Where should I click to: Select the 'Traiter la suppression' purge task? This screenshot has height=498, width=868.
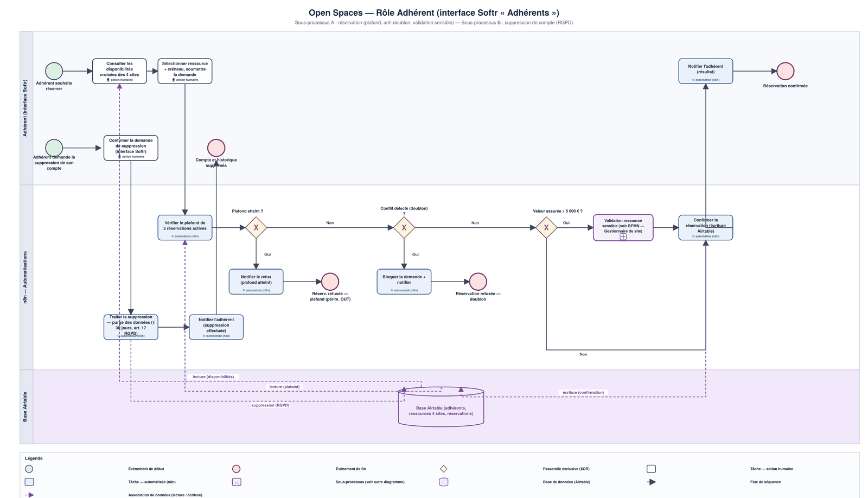(131, 327)
